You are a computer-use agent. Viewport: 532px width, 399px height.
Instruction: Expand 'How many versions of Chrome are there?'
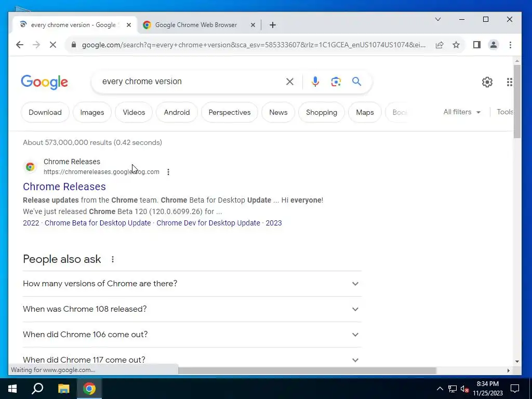coord(192,284)
